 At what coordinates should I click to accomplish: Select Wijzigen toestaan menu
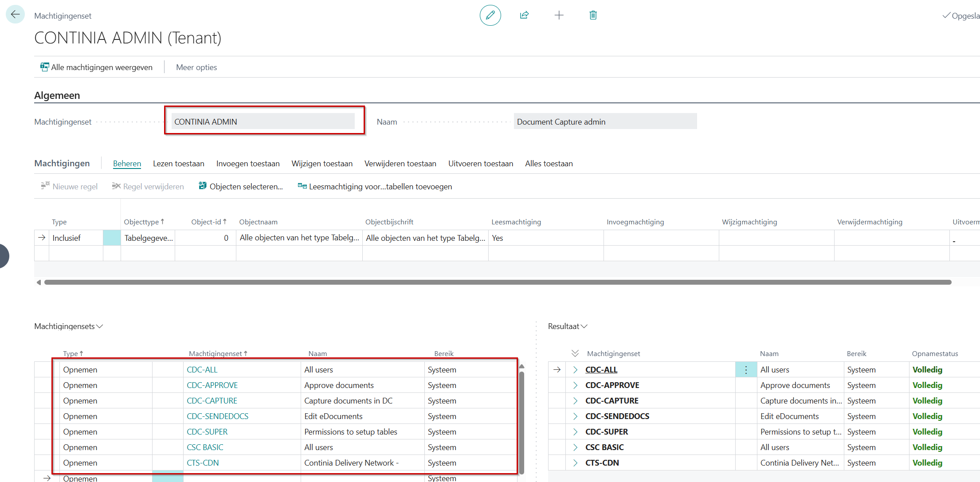coord(322,163)
